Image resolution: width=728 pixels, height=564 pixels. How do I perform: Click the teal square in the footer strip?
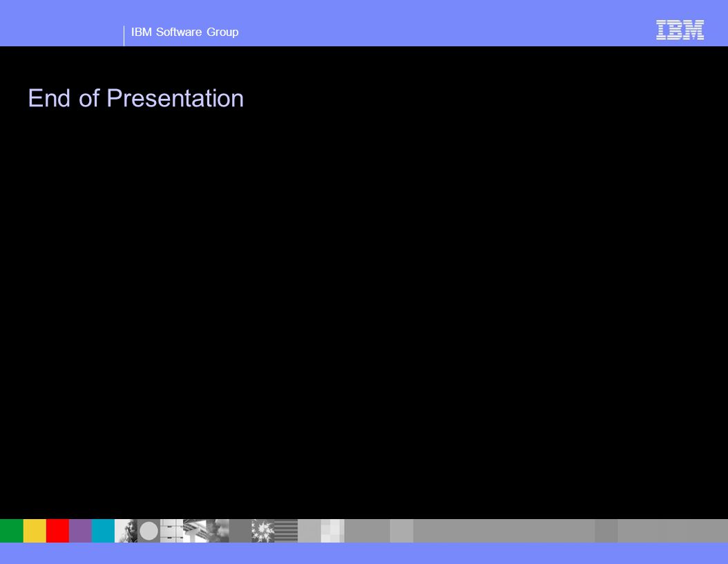point(103,531)
